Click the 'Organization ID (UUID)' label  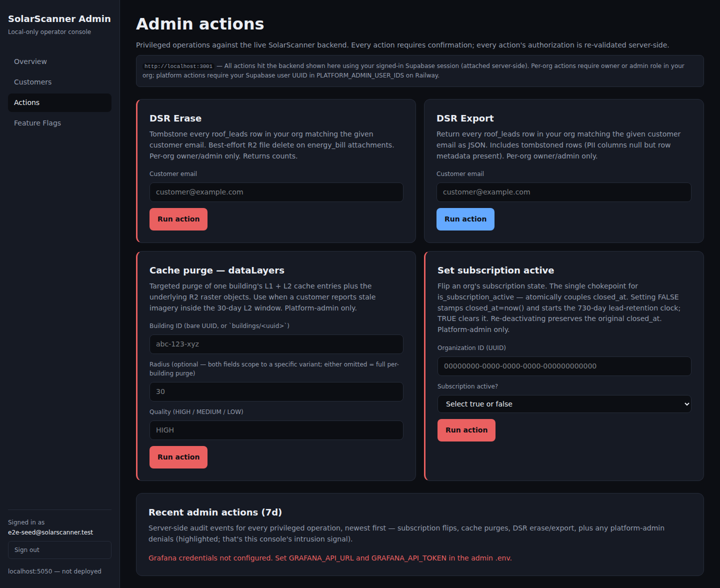pos(471,348)
